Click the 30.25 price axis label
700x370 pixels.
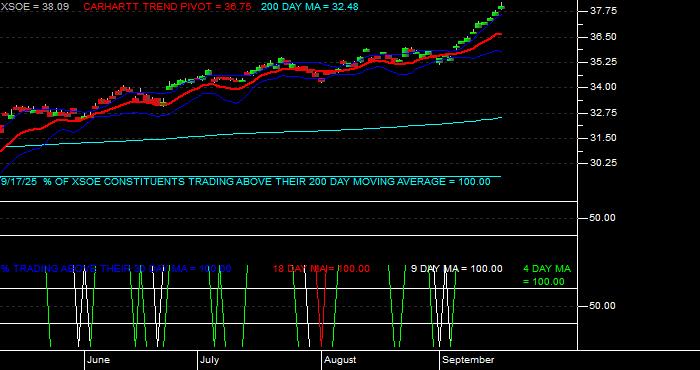pyautogui.click(x=603, y=163)
